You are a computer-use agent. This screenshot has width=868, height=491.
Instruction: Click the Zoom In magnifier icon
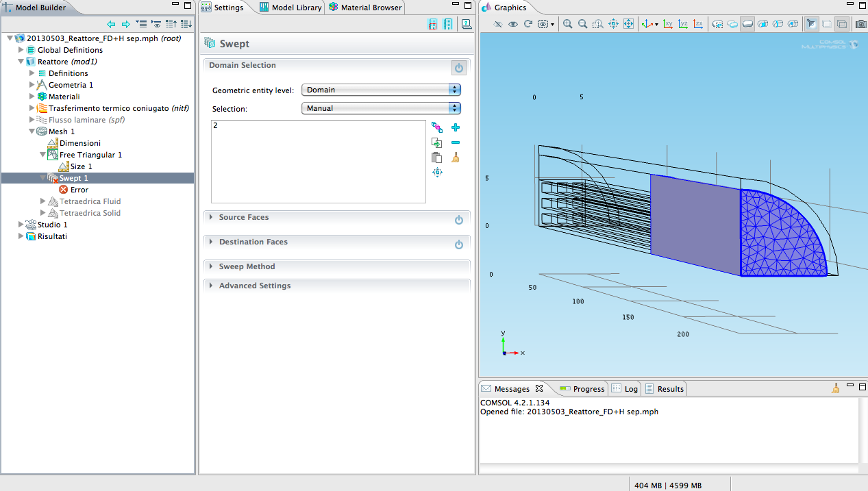(x=567, y=24)
